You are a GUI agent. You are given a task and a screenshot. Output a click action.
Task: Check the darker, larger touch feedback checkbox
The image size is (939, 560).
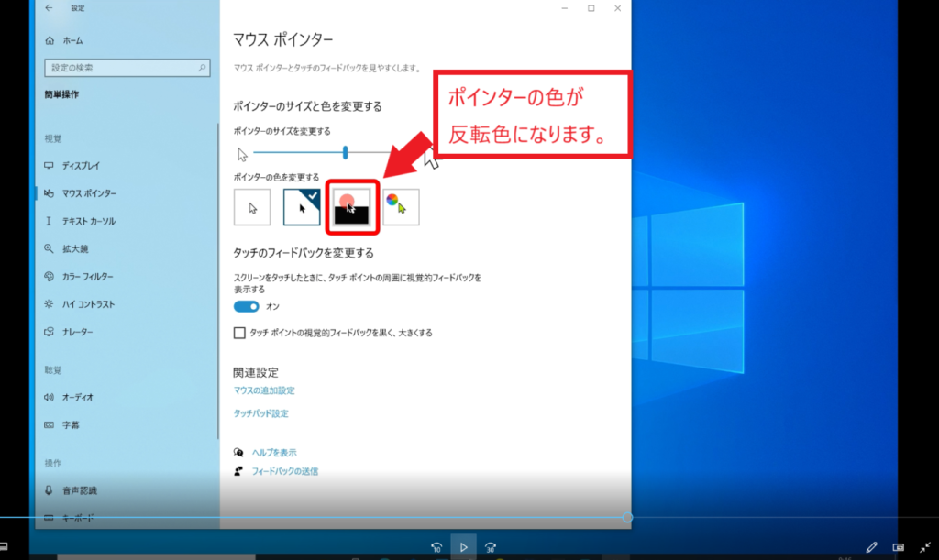240,333
